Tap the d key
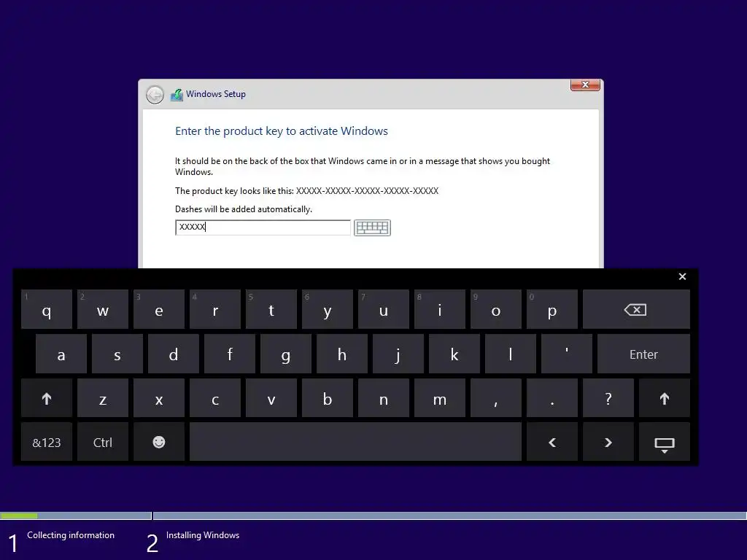747x560 pixels. pyautogui.click(x=174, y=354)
